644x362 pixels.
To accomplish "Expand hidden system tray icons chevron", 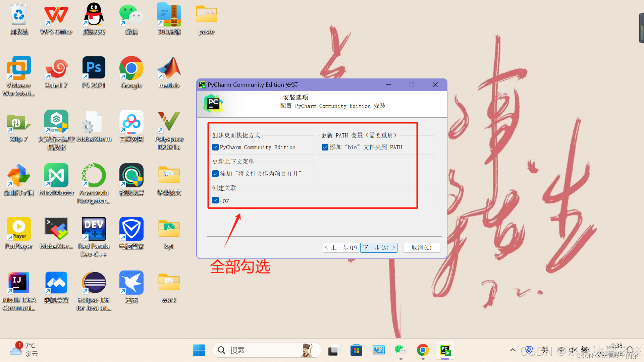I will tap(513, 350).
